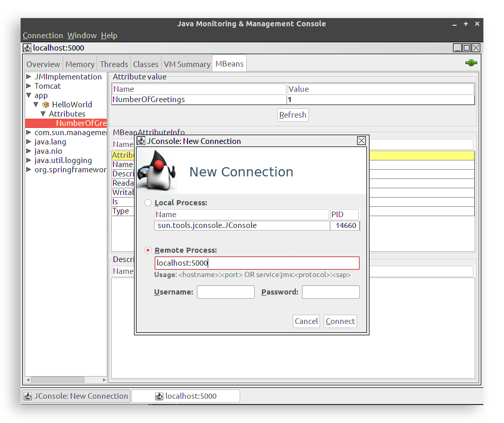504x423 pixels.
Task: Click the Password input field
Action: [331, 292]
